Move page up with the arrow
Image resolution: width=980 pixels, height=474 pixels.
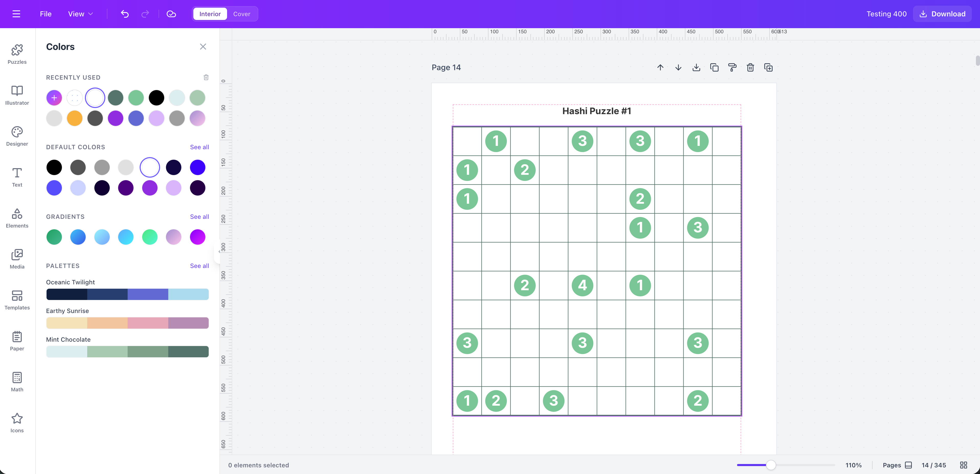[x=660, y=67]
